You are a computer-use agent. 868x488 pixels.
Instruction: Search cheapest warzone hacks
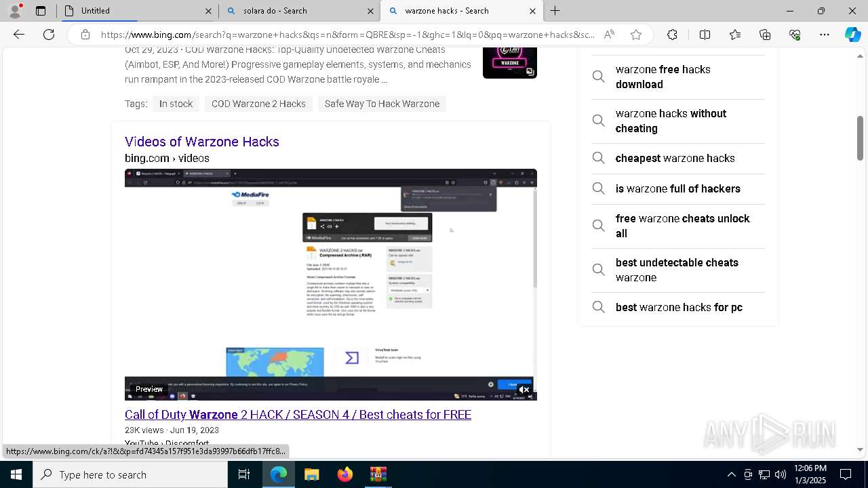(x=678, y=158)
